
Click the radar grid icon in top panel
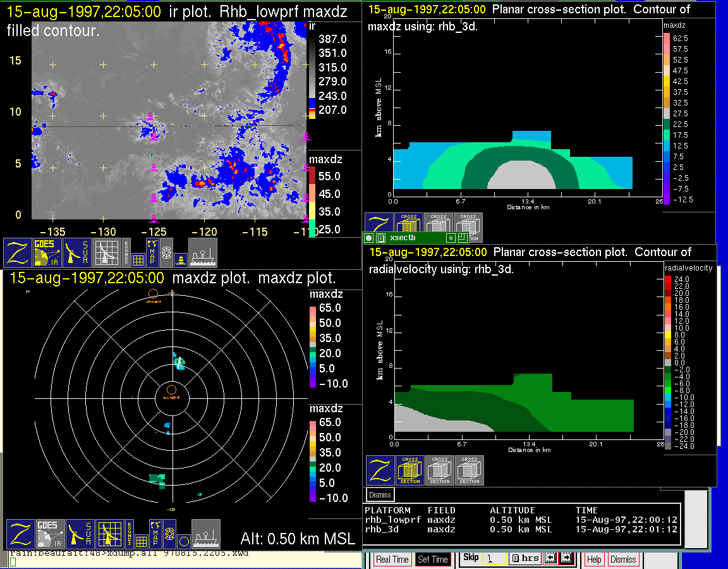(x=106, y=252)
